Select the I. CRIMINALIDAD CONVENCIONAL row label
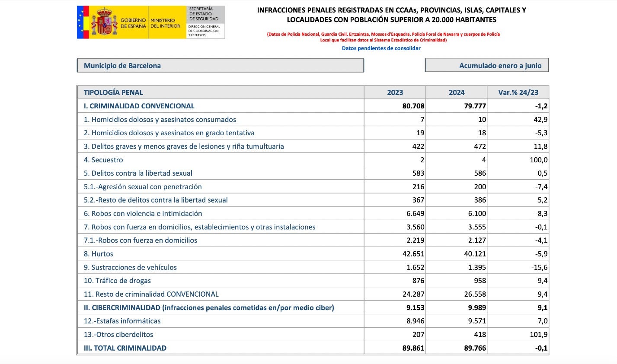Viewport: 617px width, 364px height. point(139,106)
